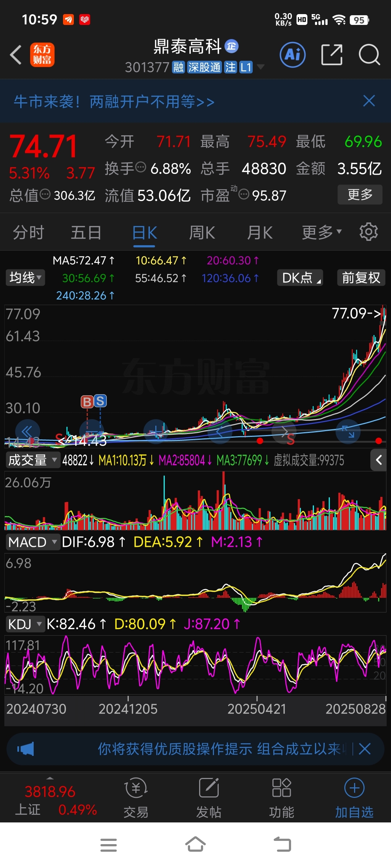Tap the back arrow icon
391x868 pixels.
[x=16, y=55]
